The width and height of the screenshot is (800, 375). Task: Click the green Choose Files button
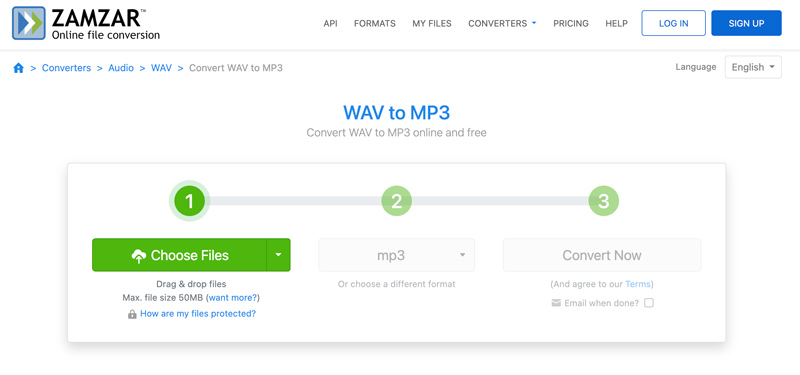click(180, 255)
